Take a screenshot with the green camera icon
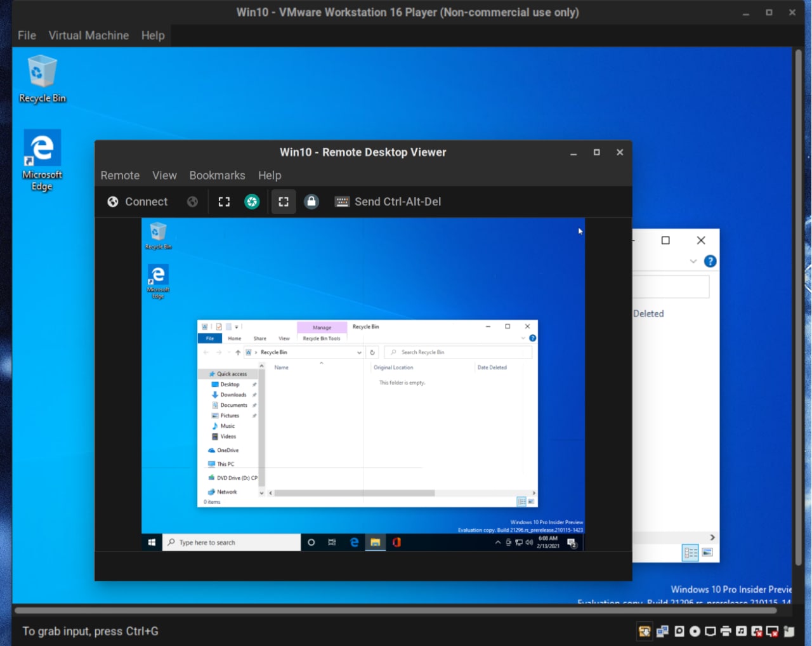 252,202
